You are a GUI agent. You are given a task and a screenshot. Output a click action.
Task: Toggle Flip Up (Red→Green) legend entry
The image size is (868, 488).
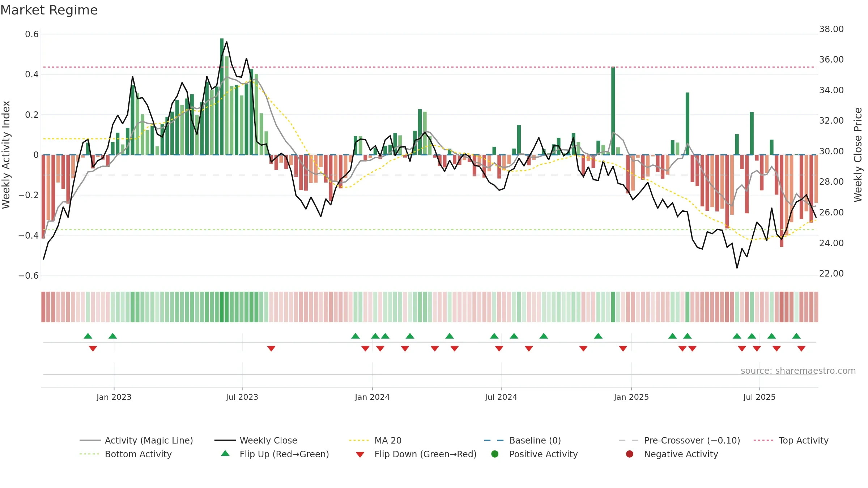(x=275, y=454)
